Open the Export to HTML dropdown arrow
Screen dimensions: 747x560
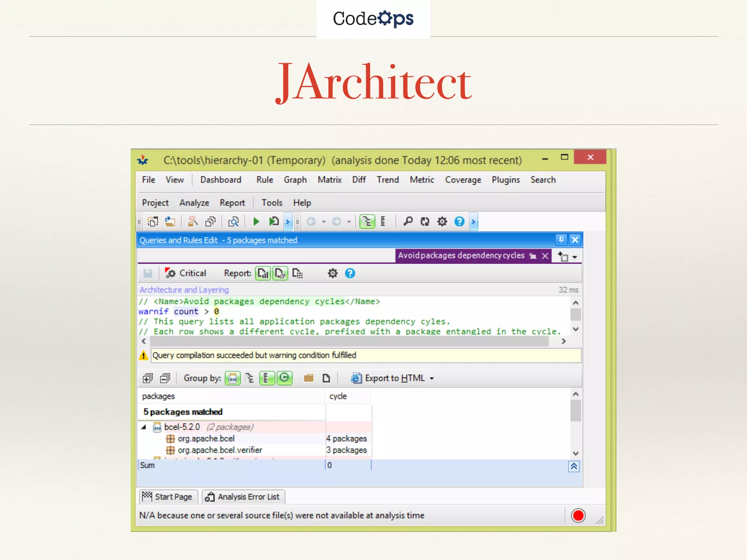pyautogui.click(x=432, y=378)
